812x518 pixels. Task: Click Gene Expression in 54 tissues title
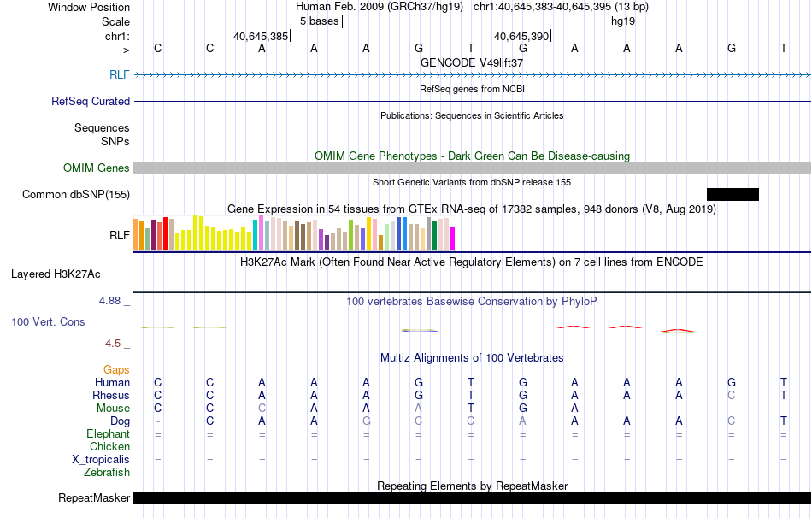pyautogui.click(x=472, y=209)
